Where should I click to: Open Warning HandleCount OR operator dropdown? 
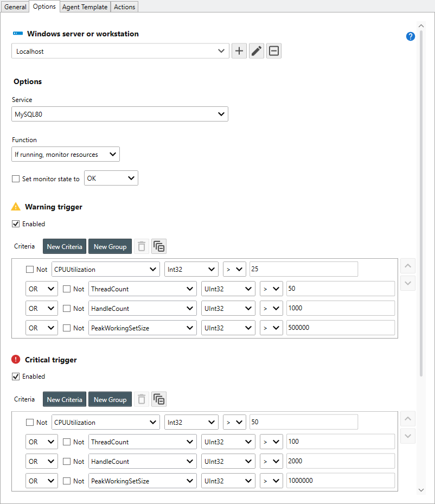[42, 309]
